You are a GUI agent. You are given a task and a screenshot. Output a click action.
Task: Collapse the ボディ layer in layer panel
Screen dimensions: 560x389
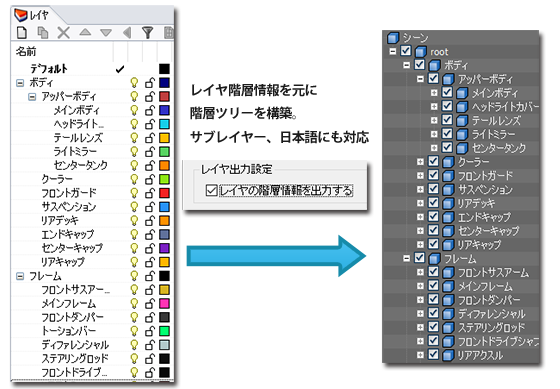(20, 83)
